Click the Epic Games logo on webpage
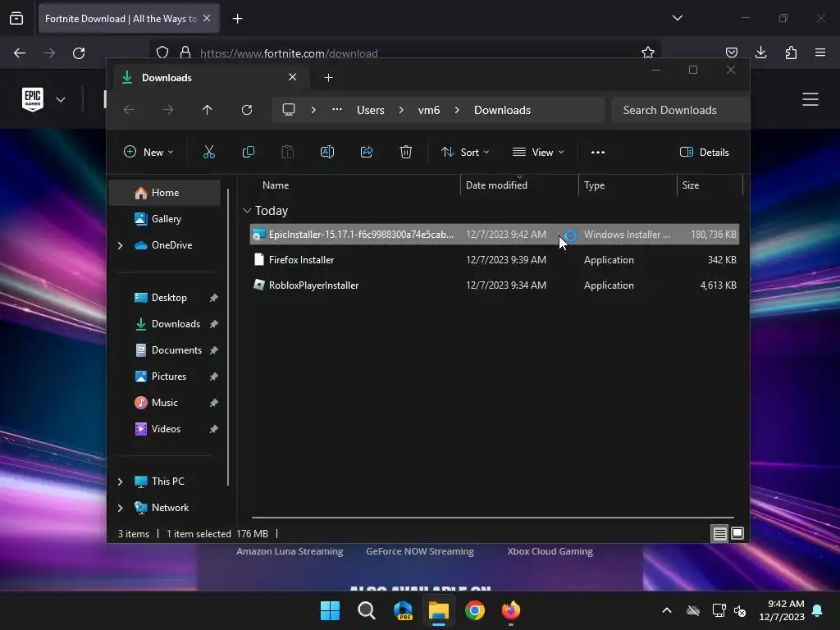The height and width of the screenshot is (630, 840). point(33,99)
